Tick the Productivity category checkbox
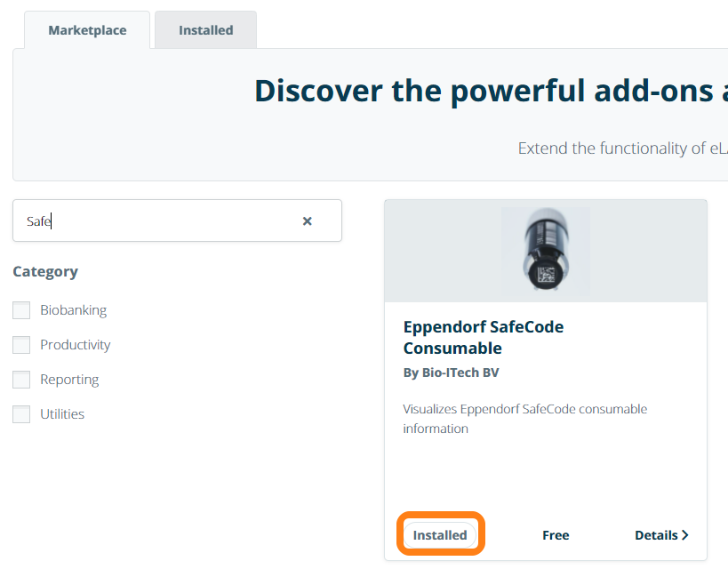 point(21,345)
